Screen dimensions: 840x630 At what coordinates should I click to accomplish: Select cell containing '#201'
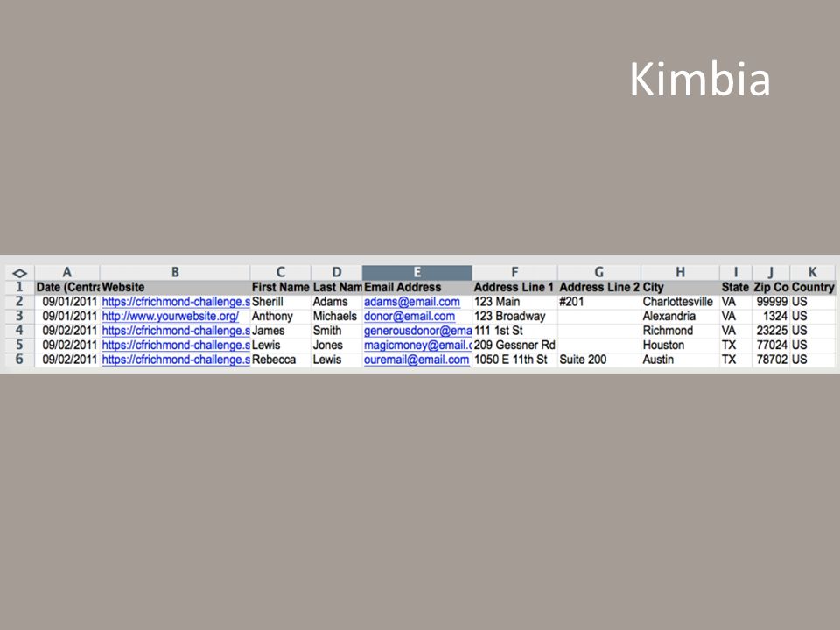(598, 302)
